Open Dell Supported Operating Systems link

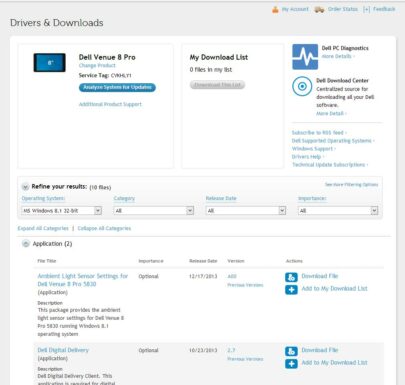tap(332, 141)
